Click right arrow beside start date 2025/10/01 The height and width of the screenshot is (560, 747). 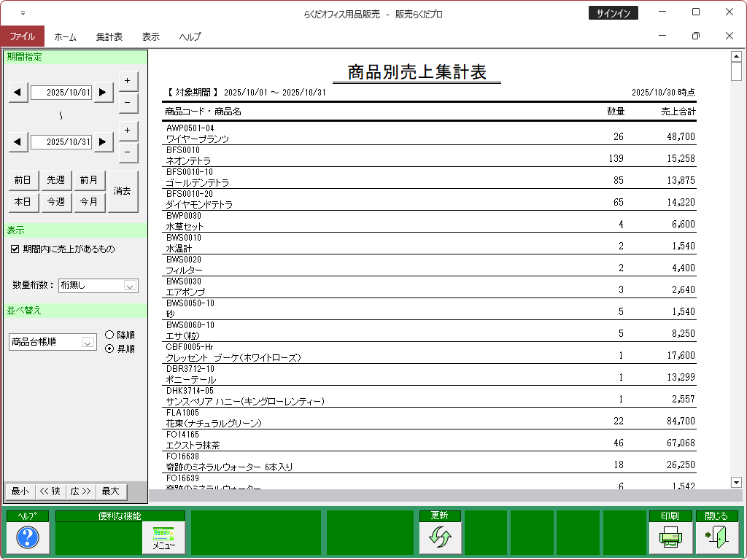(x=104, y=92)
